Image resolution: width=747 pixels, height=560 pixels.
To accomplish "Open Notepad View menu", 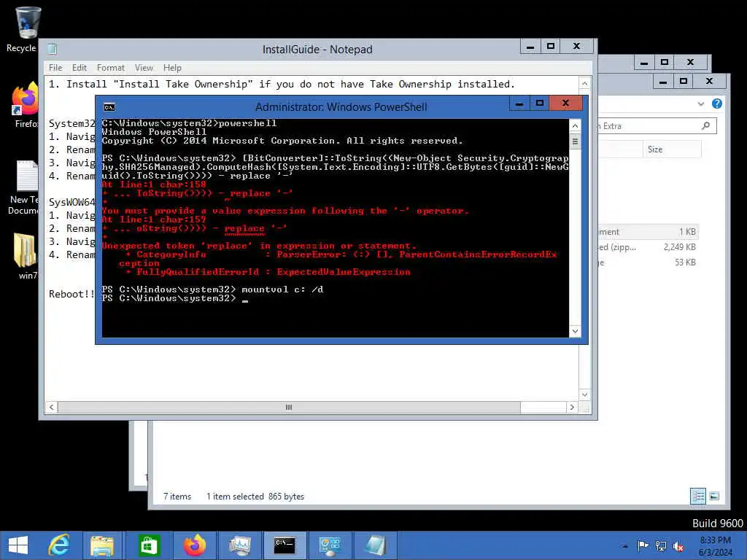I will pyautogui.click(x=144, y=68).
